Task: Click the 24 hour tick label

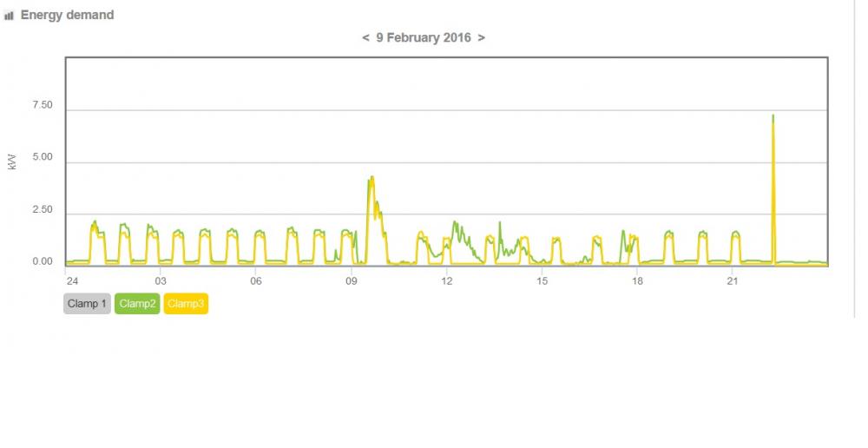Action: pyautogui.click(x=73, y=281)
